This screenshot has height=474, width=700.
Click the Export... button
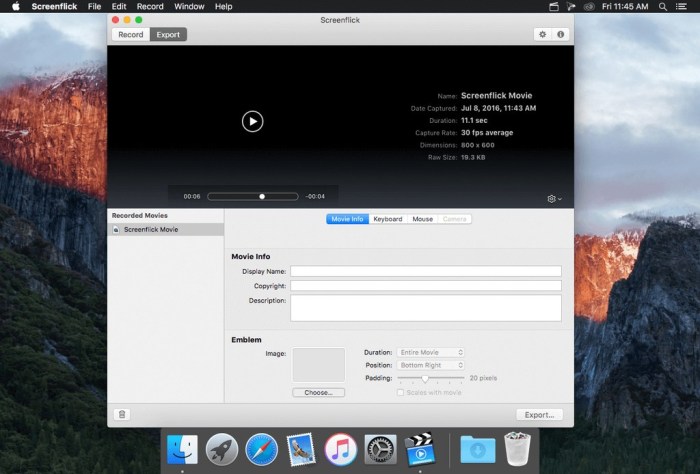pyautogui.click(x=540, y=414)
